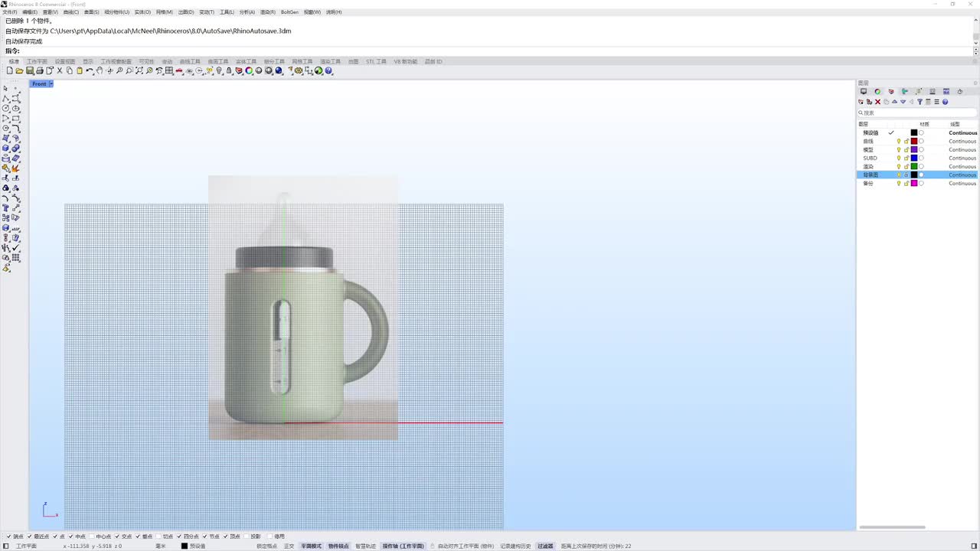
Task: Click the help question mark in main toolbar
Action: (x=328, y=70)
